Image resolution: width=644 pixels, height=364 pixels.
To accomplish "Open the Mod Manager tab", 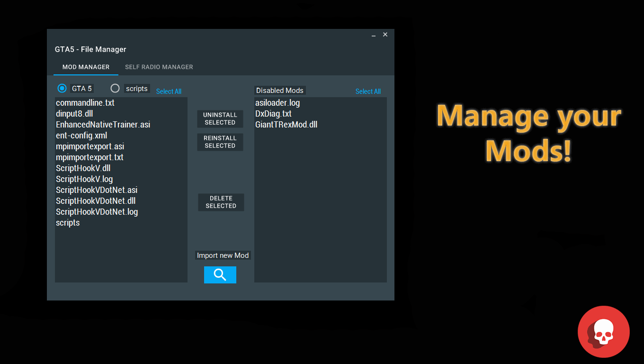I will coord(86,67).
